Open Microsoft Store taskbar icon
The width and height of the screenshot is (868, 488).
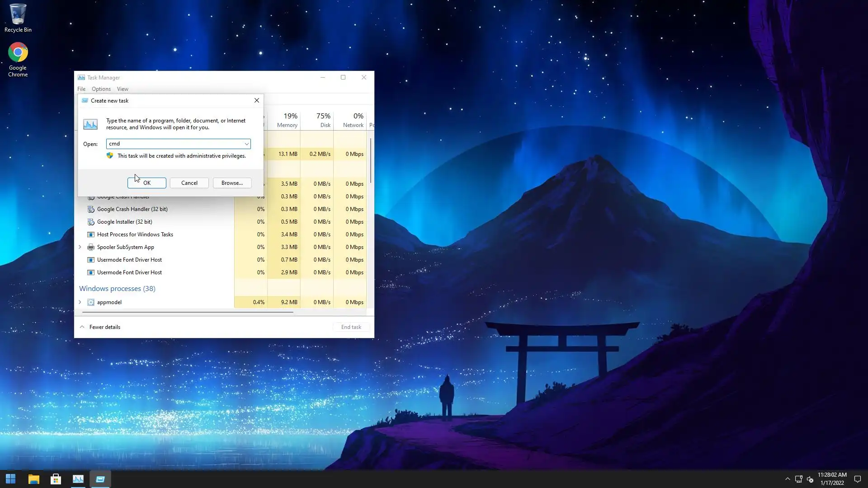click(56, 479)
